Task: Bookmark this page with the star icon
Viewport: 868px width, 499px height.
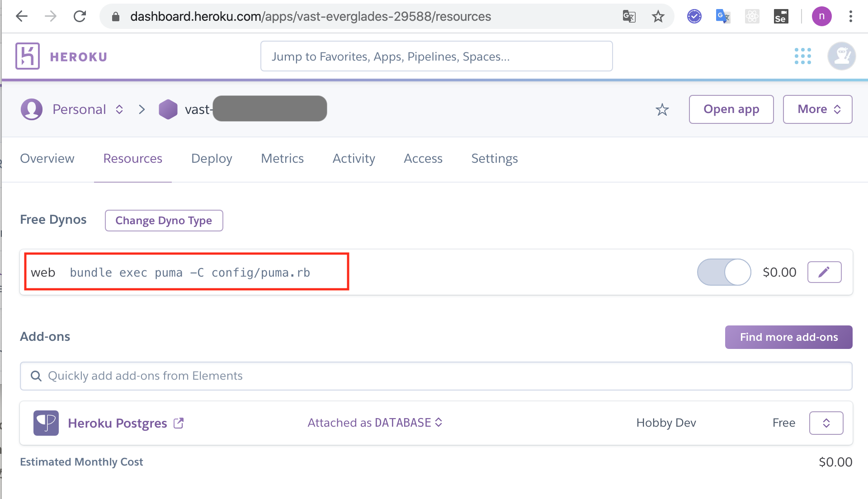Action: (x=658, y=17)
